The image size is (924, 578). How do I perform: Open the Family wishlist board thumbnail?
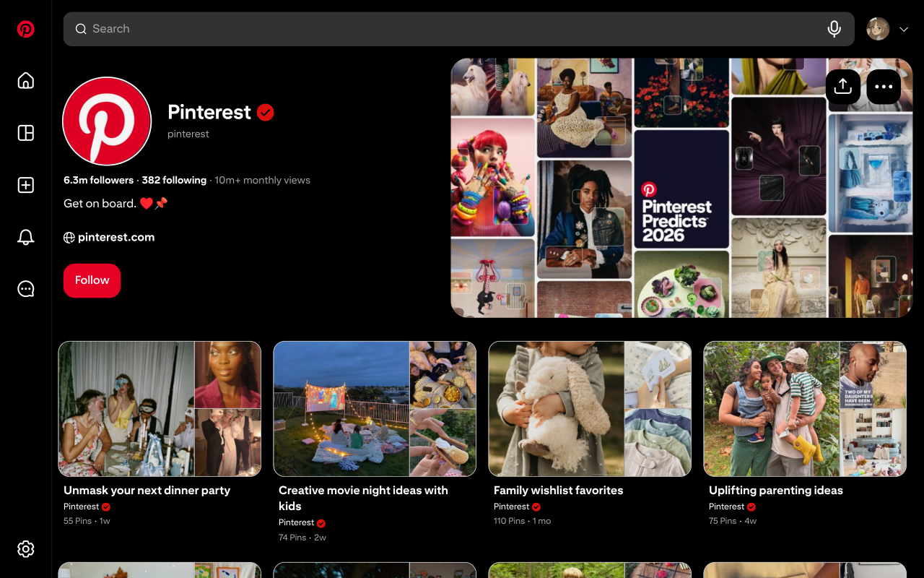click(590, 409)
